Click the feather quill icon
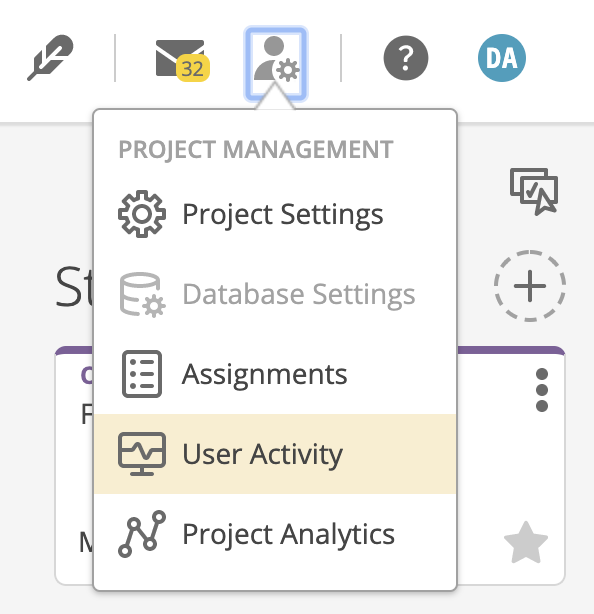The image size is (594, 614). (x=50, y=58)
